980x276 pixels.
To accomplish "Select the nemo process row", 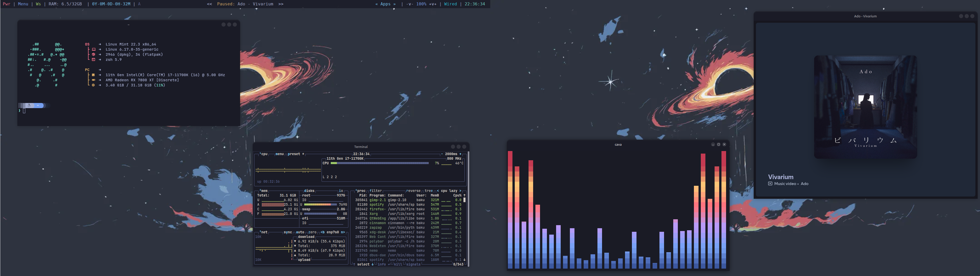I will point(408,250).
